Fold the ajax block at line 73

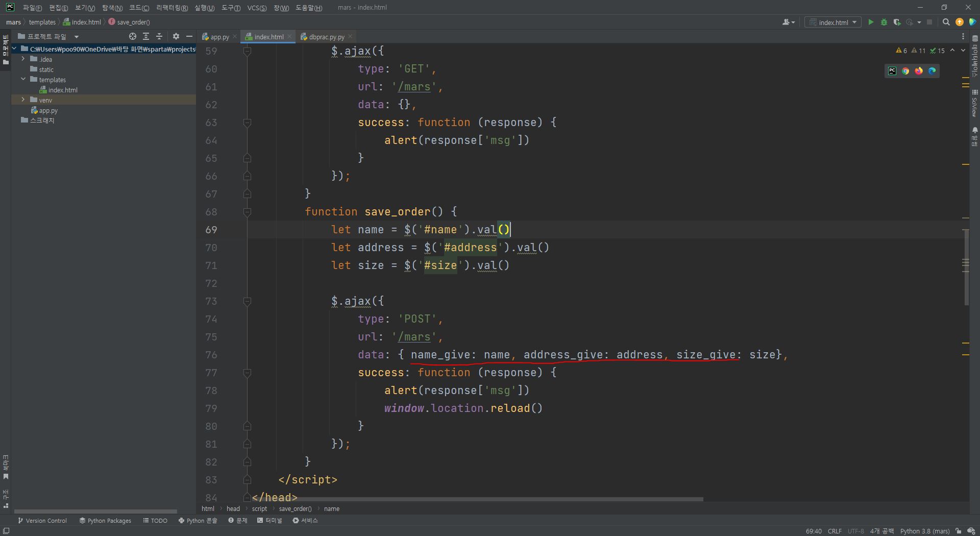tap(247, 301)
